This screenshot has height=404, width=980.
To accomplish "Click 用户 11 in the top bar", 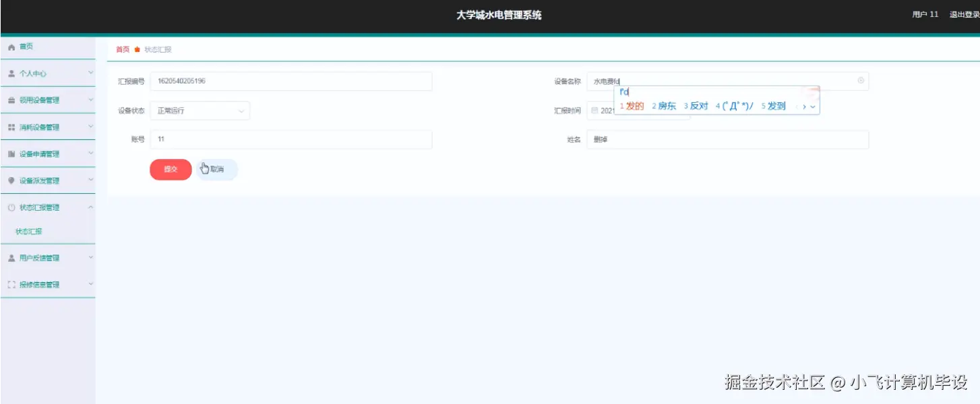I will point(924,14).
